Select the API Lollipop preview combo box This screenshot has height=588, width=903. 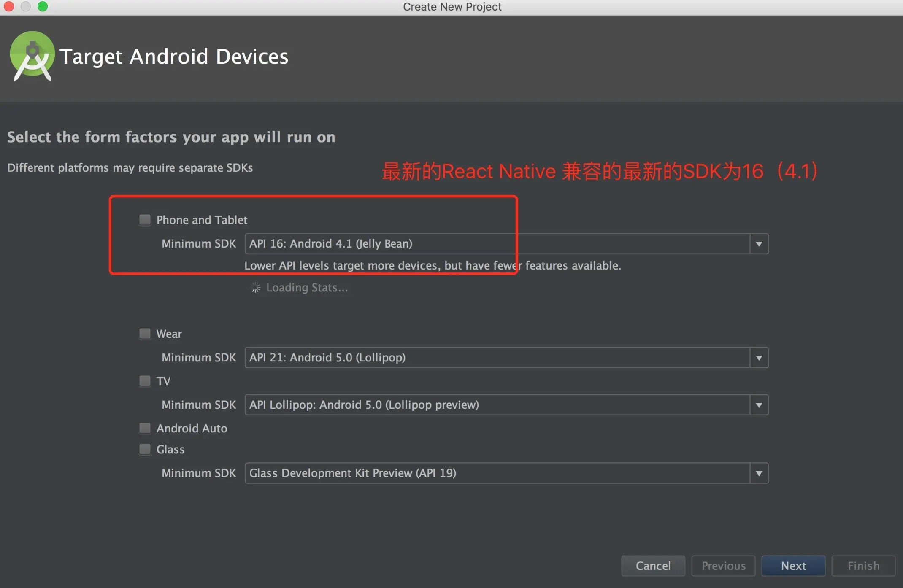click(x=506, y=405)
